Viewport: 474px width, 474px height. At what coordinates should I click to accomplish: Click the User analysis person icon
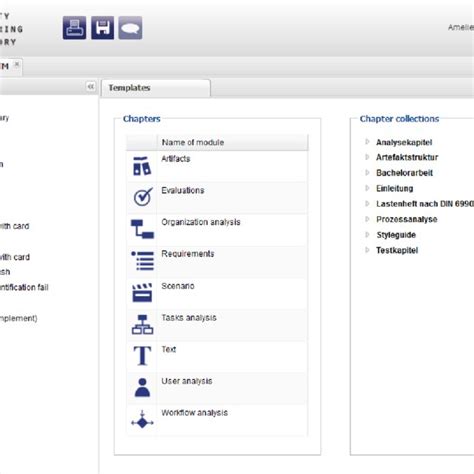pos(142,387)
